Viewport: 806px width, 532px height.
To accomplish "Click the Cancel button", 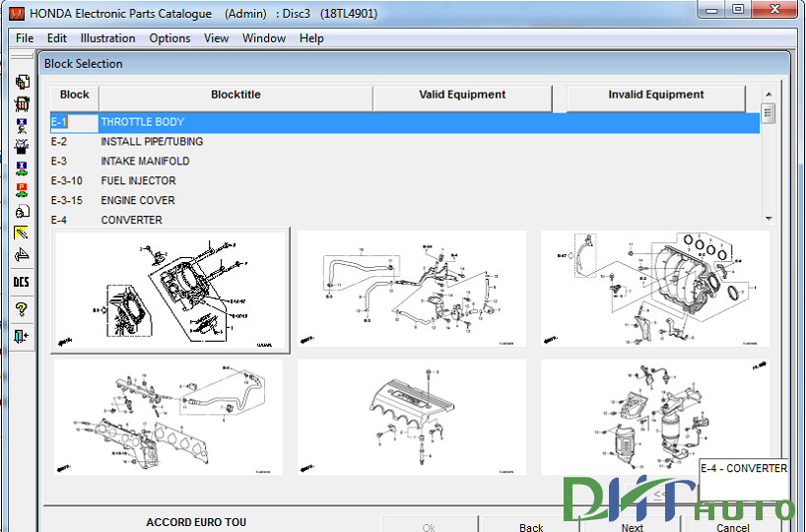I will (x=732, y=526).
